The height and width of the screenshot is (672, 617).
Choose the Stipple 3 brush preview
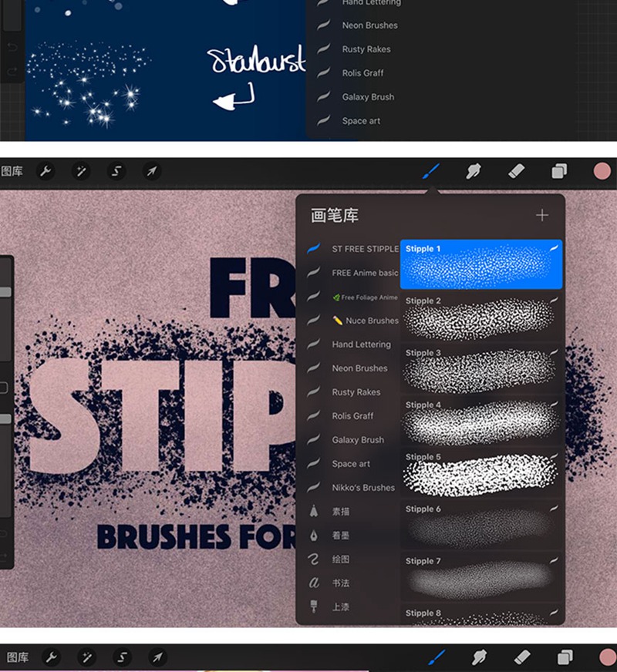[481, 369]
